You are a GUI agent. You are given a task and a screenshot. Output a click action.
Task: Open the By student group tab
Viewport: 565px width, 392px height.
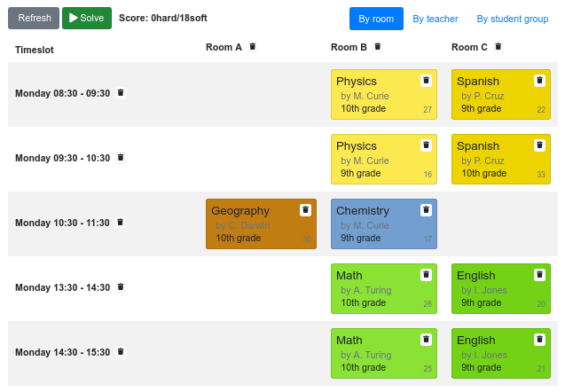click(x=512, y=19)
